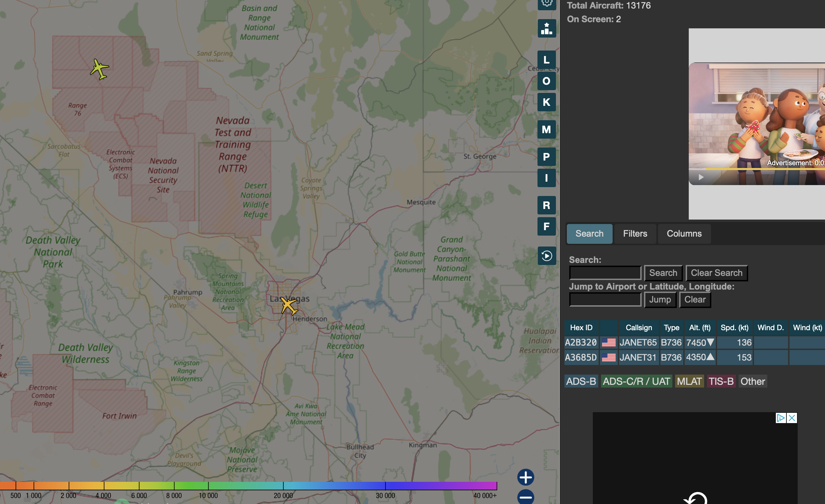825x504 pixels.
Task: Toggle the I map button
Action: point(547,178)
